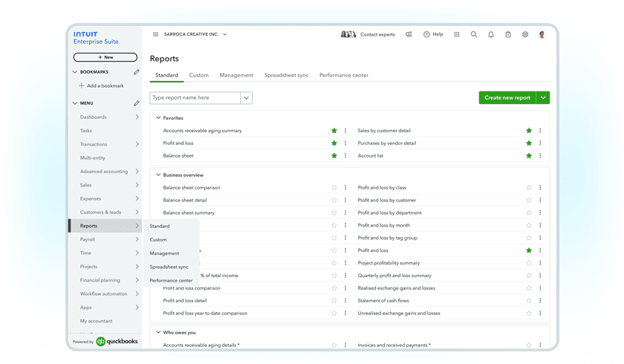
Task: Favorite Statement of cash flows star
Action: point(529,300)
